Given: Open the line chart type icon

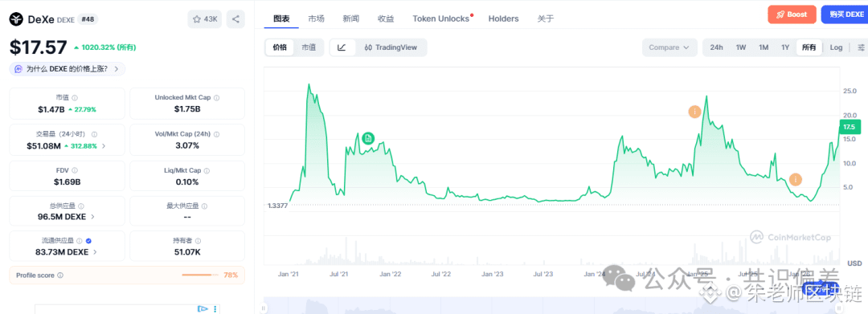Looking at the screenshot, I should pos(342,47).
